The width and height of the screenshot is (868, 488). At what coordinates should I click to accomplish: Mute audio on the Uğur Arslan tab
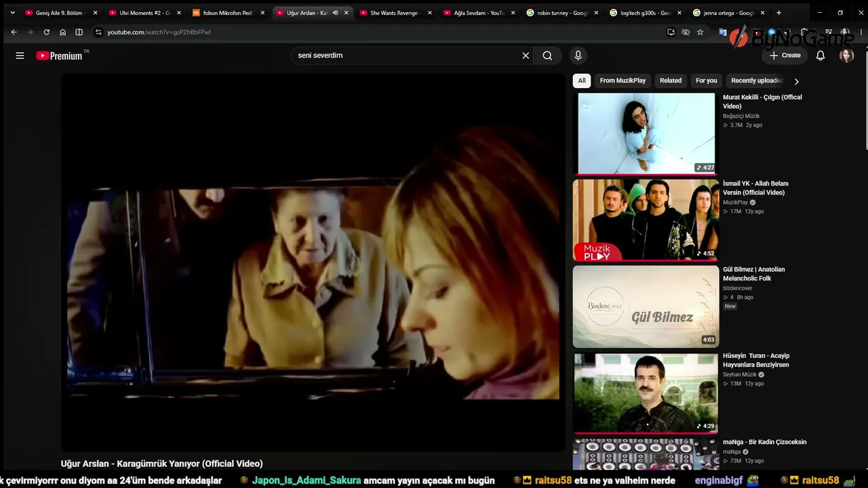[335, 13]
